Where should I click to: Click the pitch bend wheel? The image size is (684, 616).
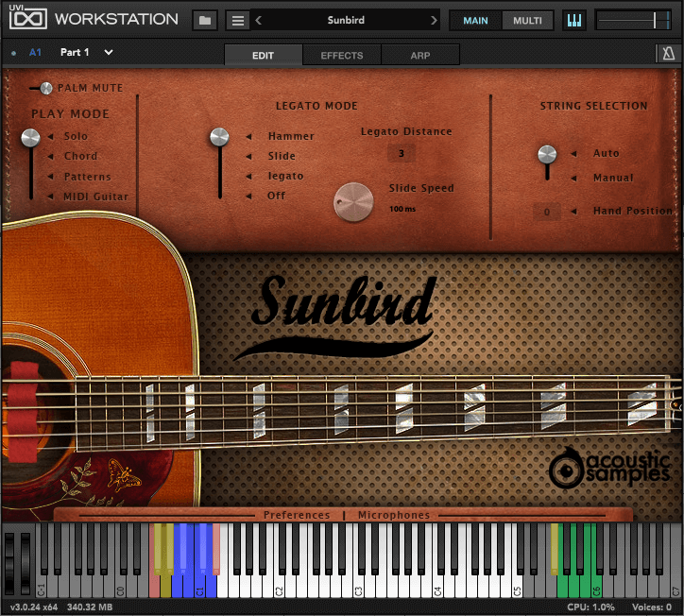9,563
